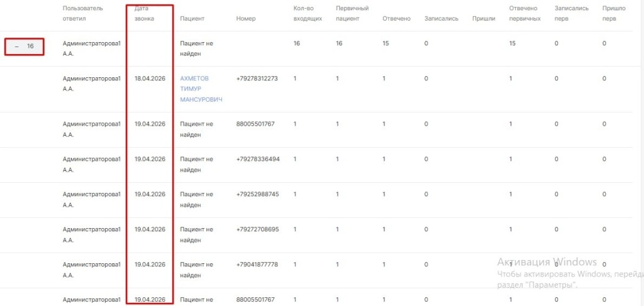Select the Номер column header
644x306 pixels.
[246, 19]
